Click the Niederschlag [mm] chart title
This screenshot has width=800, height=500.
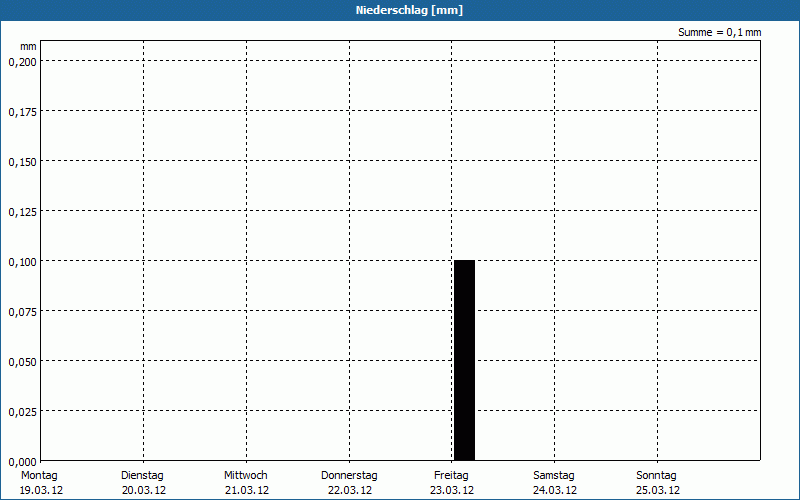[x=409, y=10]
